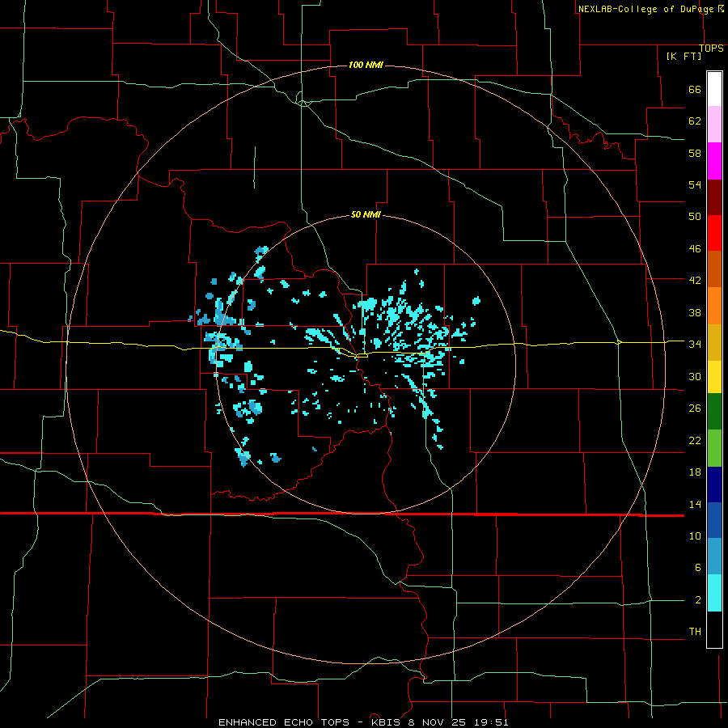This screenshot has width=728, height=728.
Task: Click the '19:51' timestamp text
Action: tap(491, 722)
